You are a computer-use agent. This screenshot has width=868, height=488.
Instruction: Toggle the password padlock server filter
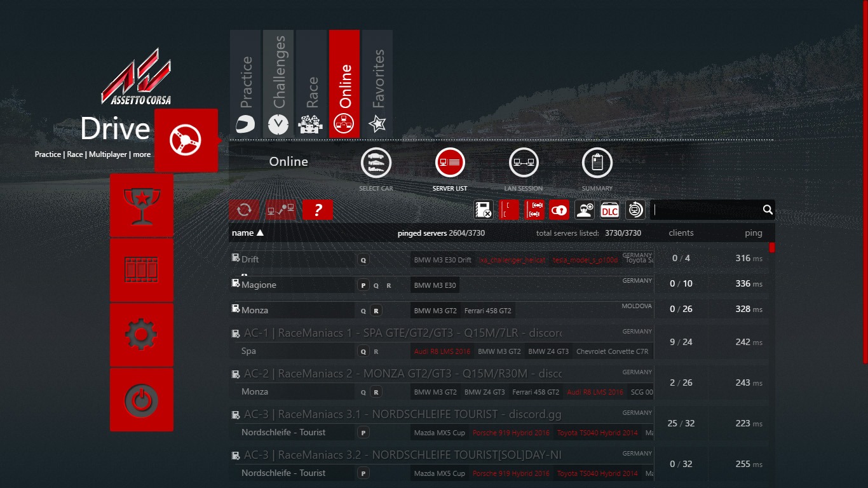click(x=559, y=210)
